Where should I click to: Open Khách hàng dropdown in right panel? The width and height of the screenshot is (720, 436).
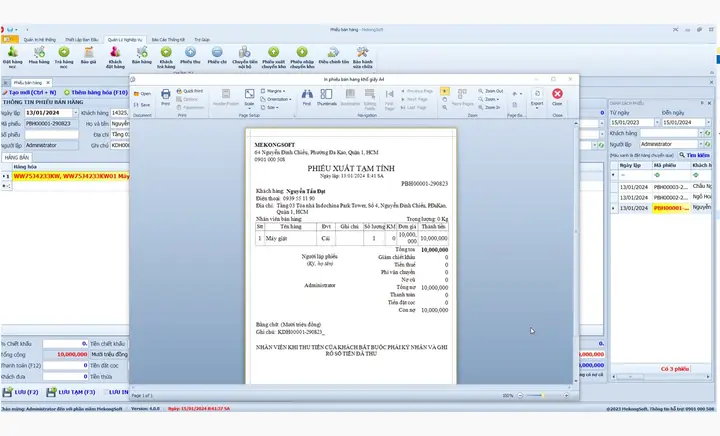(701, 133)
